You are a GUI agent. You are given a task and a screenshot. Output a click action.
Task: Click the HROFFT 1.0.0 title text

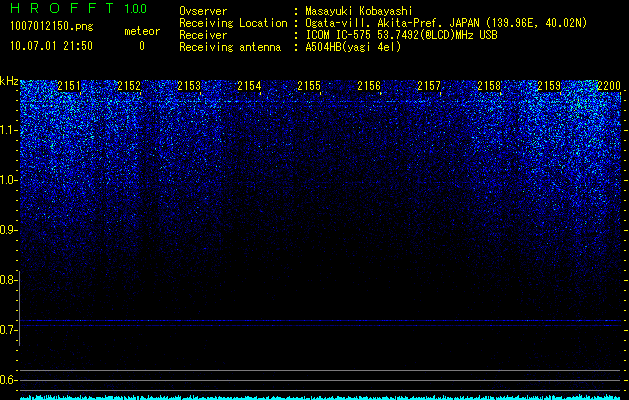point(78,8)
